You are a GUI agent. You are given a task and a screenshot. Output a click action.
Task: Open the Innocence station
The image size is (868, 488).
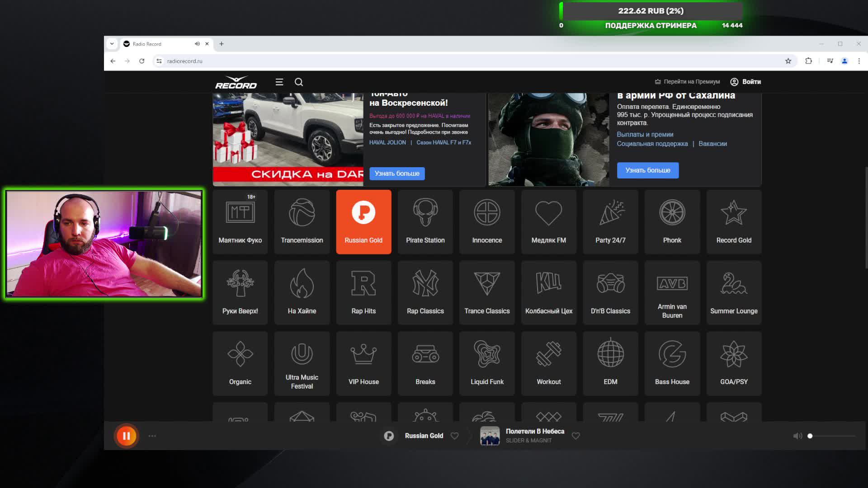tap(487, 221)
